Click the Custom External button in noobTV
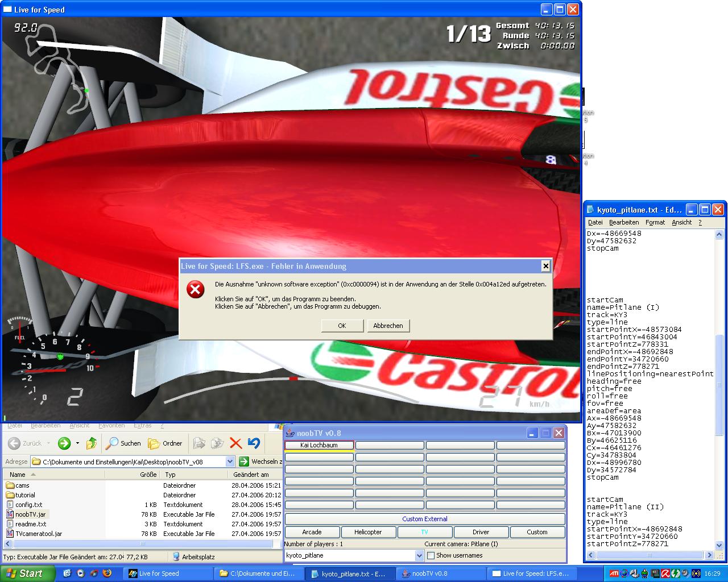The width and height of the screenshot is (728, 582). click(425, 519)
